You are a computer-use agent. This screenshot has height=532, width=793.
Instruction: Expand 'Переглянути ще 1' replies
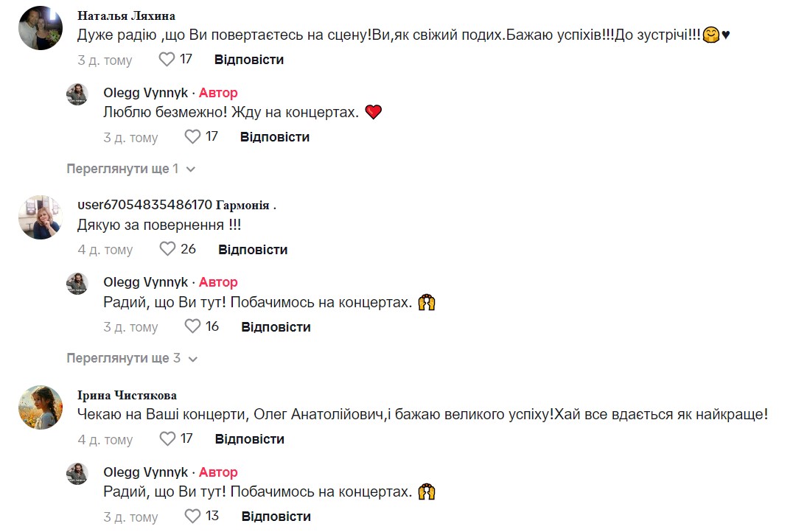click(130, 169)
